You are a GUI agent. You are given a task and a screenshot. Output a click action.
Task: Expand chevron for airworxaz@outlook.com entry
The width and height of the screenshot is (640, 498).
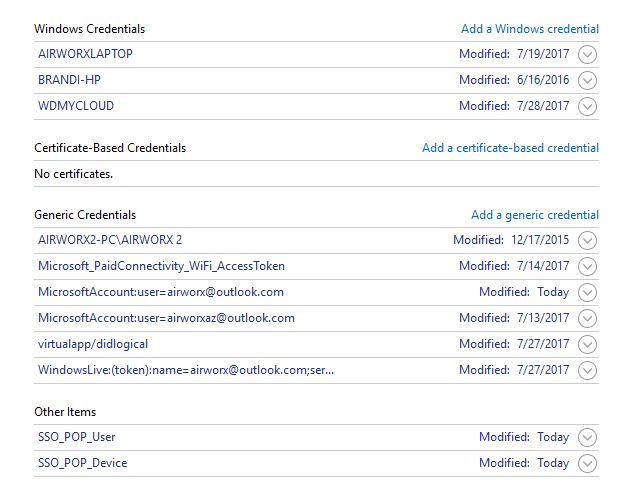[x=587, y=318]
